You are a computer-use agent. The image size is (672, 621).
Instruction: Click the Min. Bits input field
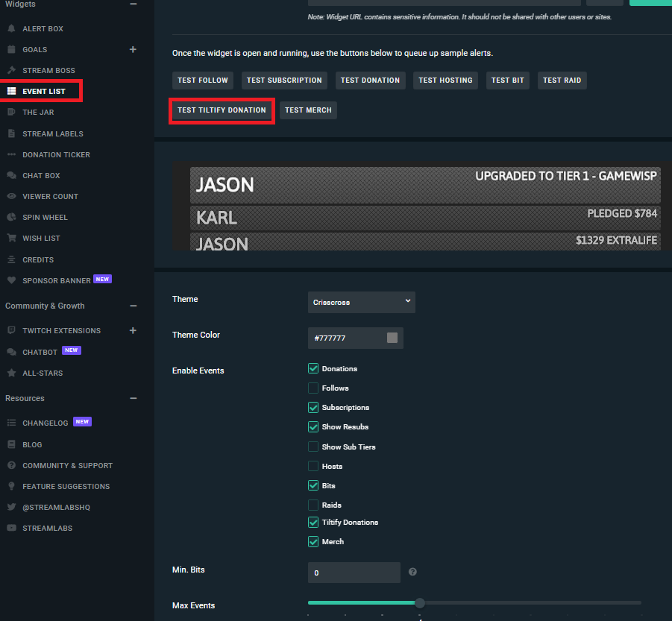pos(354,573)
